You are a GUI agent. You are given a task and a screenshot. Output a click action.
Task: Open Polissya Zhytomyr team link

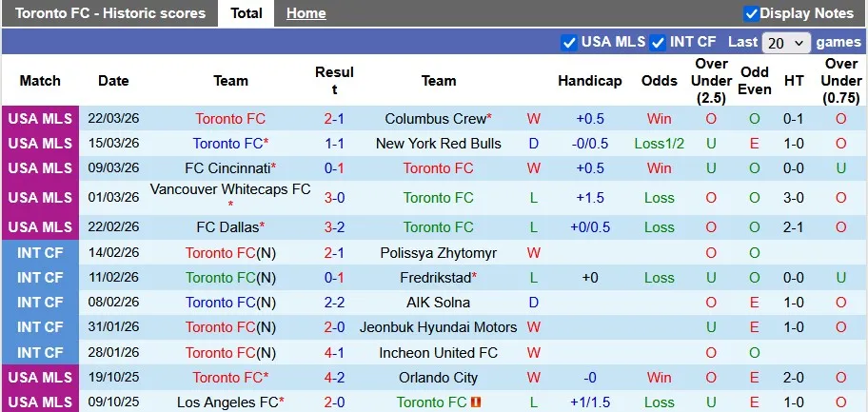pyautogui.click(x=438, y=253)
